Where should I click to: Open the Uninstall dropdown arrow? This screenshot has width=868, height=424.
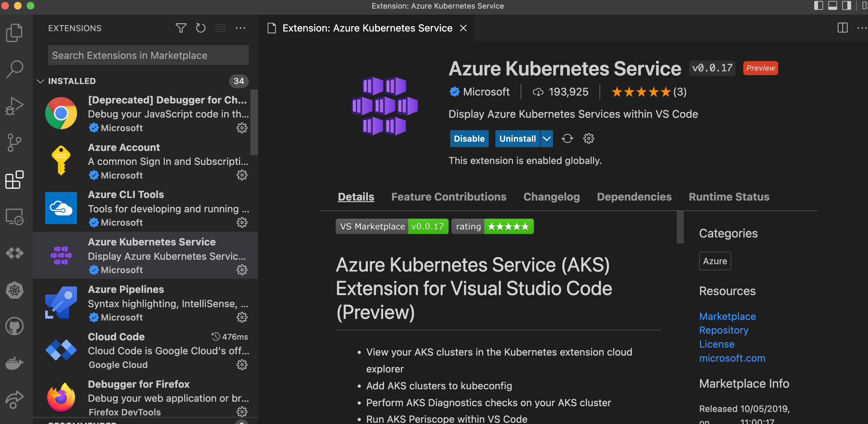coord(546,138)
